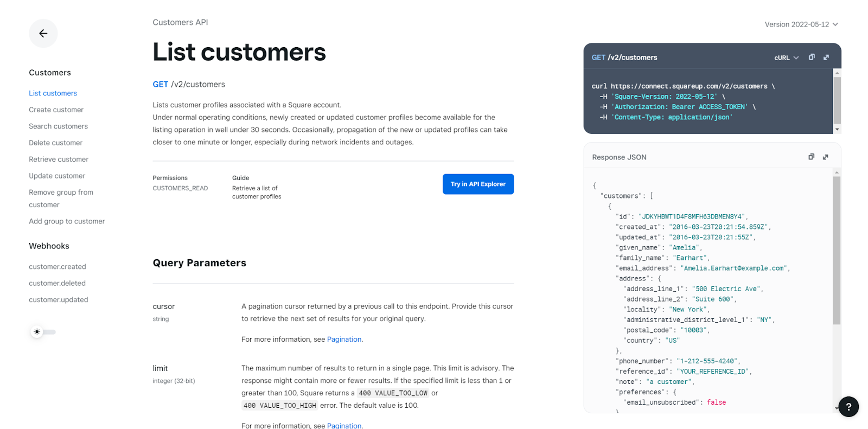Expand the version selector chevron
Screen dimensions: 868x429
tap(835, 24)
